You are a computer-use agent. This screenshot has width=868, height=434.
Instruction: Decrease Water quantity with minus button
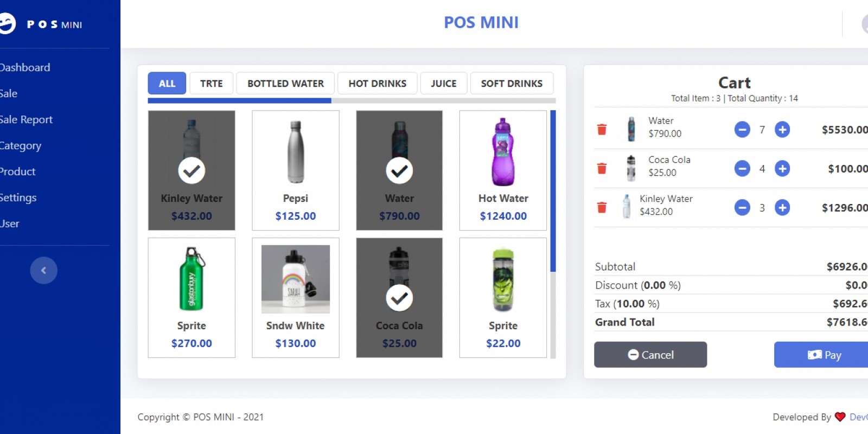tap(742, 130)
